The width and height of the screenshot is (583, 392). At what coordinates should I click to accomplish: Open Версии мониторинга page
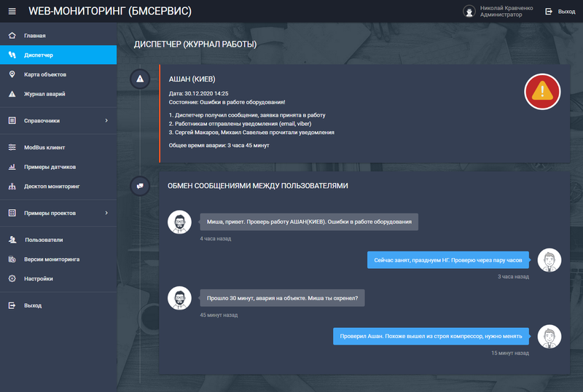click(58, 259)
